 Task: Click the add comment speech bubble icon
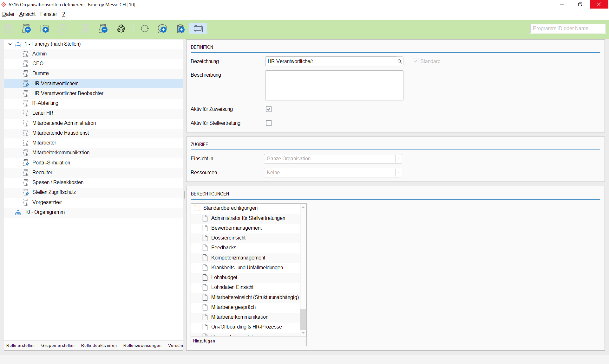(162, 29)
